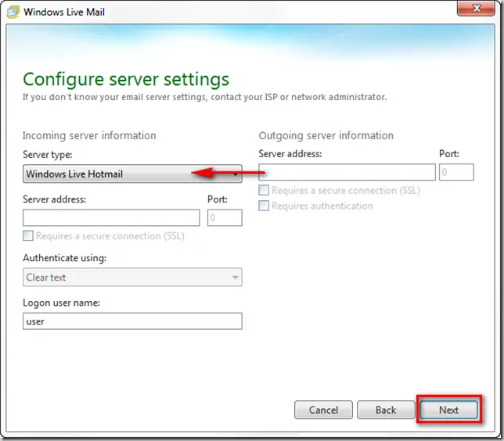
Task: Click the Server type label
Action: (48, 155)
